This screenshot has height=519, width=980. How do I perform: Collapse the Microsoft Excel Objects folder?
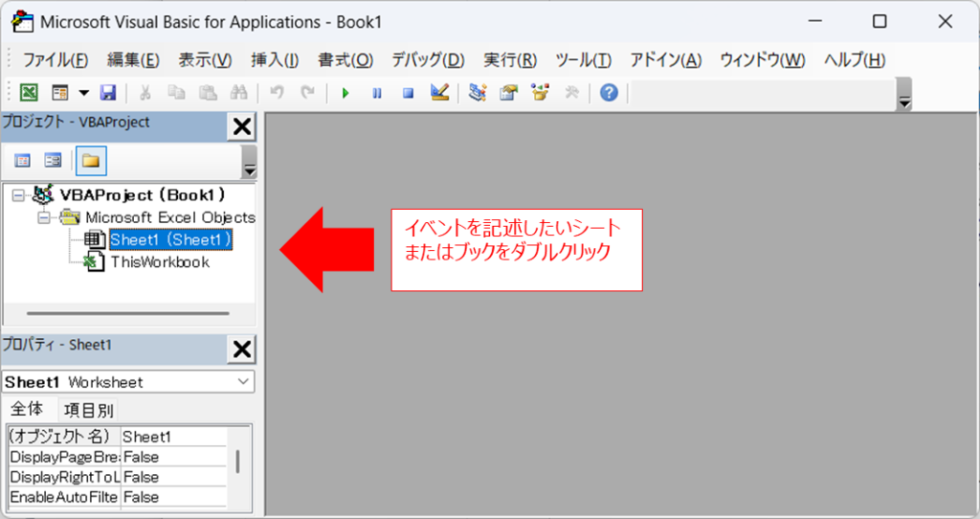point(44,218)
